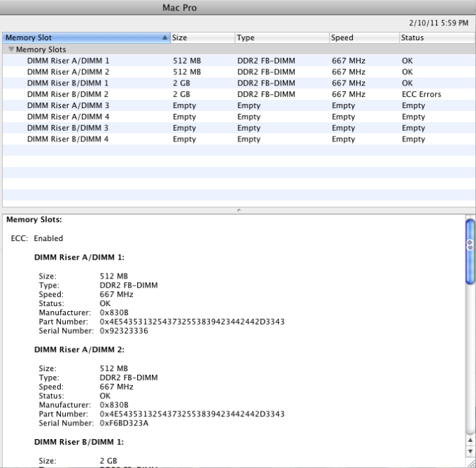476x468 pixels.
Task: Select empty DIMM Riser A/DIMM 3 row
Action: [x=238, y=105]
